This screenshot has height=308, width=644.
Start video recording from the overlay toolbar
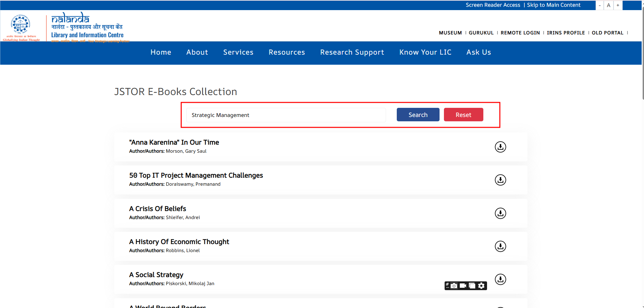coord(463,286)
